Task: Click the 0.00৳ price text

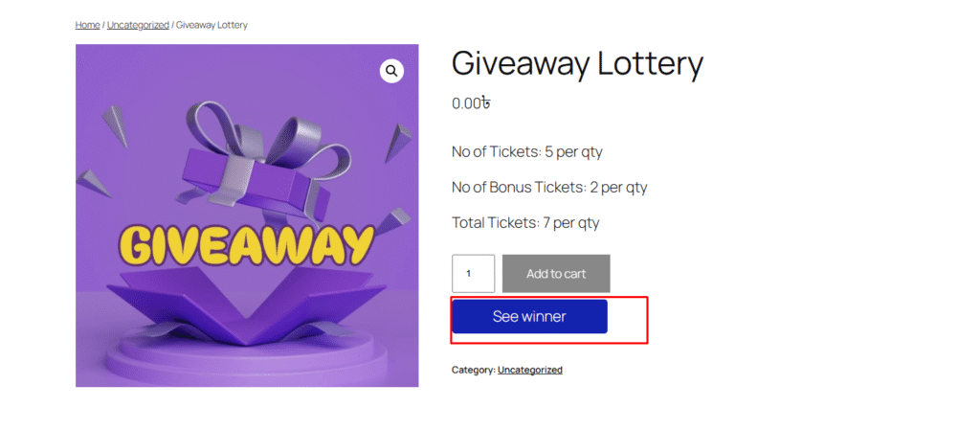Action: click(x=471, y=103)
